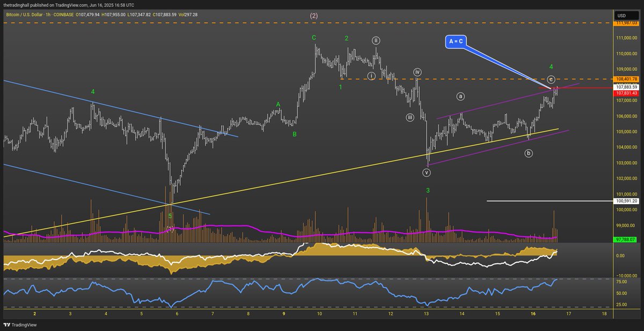Select the pink (2) wave label
This screenshot has height=331, width=644.
pos(314,16)
